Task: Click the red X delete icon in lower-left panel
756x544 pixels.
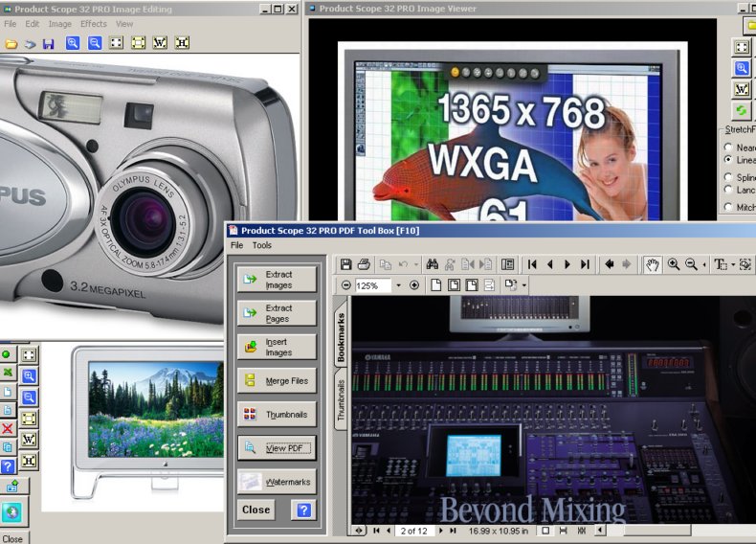Action: (x=8, y=429)
